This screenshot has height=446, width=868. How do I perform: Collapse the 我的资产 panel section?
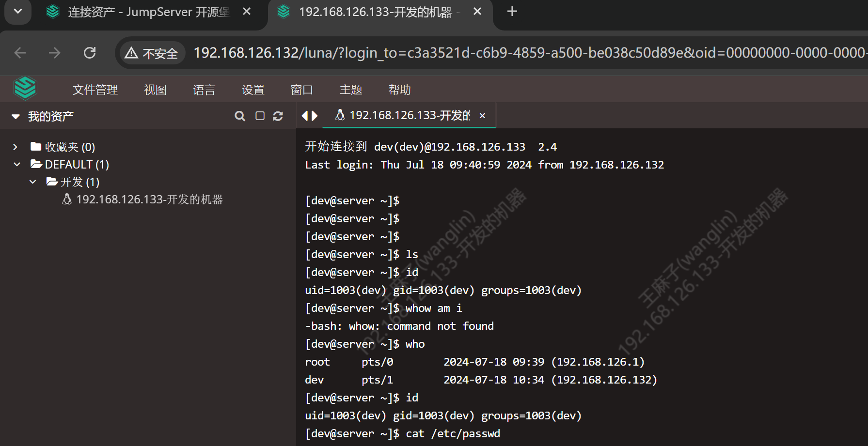[x=16, y=117]
